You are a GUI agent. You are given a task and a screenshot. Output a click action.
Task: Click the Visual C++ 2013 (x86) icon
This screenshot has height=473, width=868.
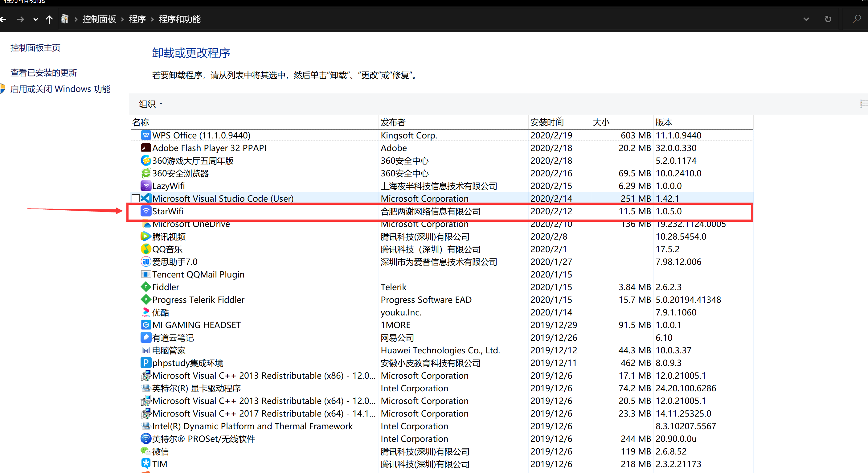(x=145, y=375)
